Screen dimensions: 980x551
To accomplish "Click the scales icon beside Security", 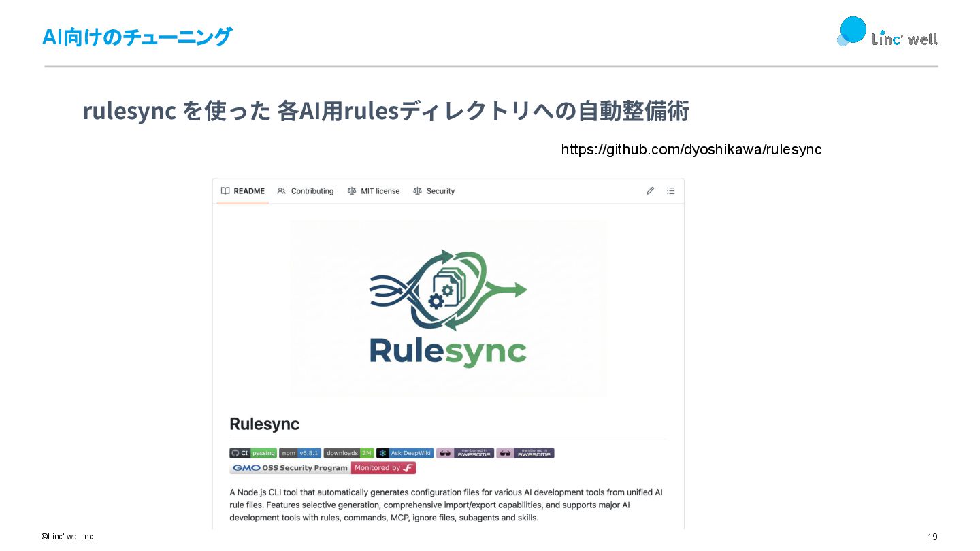I will coord(417,191).
